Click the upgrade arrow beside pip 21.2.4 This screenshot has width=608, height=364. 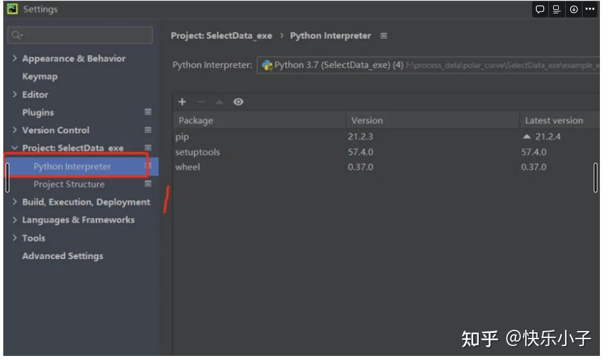coord(527,137)
